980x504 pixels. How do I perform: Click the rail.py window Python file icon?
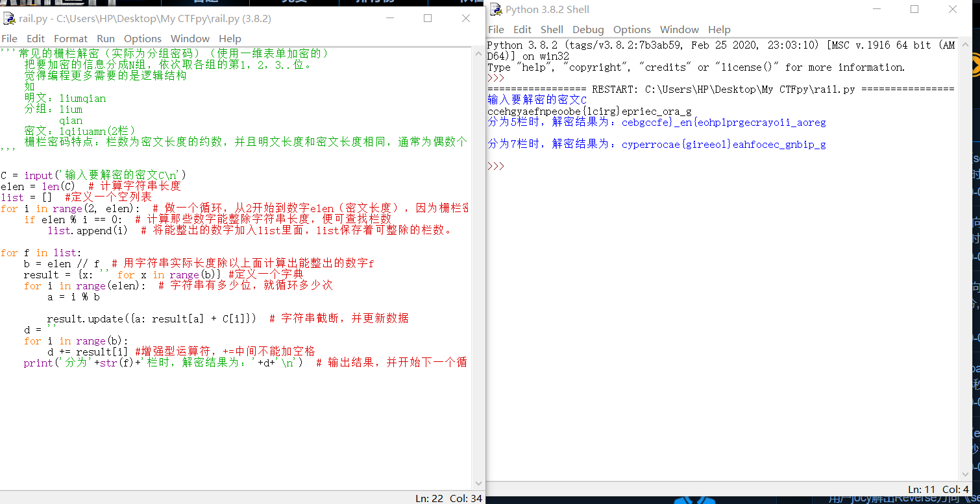(9, 18)
